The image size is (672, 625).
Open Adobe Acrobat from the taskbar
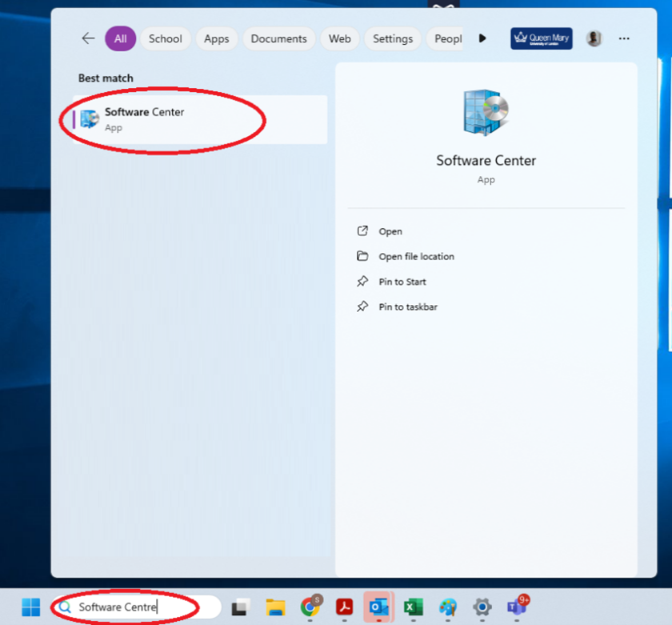pyautogui.click(x=345, y=607)
